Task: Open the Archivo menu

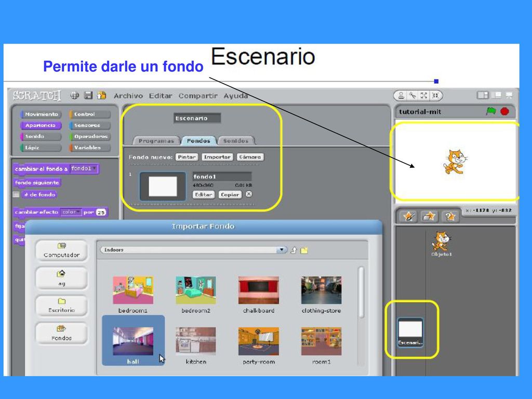Action: 128,96
